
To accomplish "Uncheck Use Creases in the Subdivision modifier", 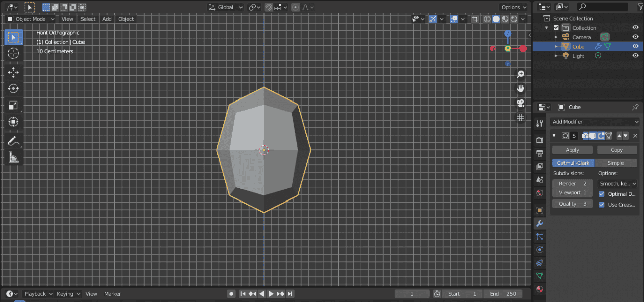I will pyautogui.click(x=601, y=205).
